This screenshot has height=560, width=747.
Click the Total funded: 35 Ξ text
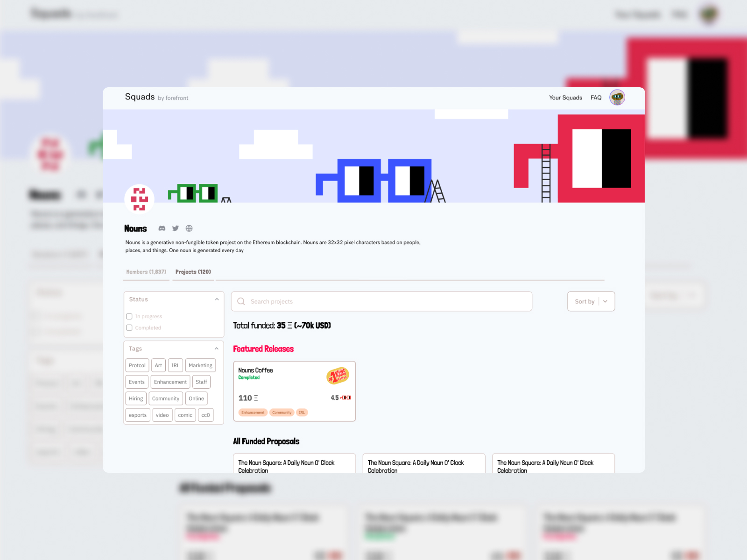click(282, 325)
